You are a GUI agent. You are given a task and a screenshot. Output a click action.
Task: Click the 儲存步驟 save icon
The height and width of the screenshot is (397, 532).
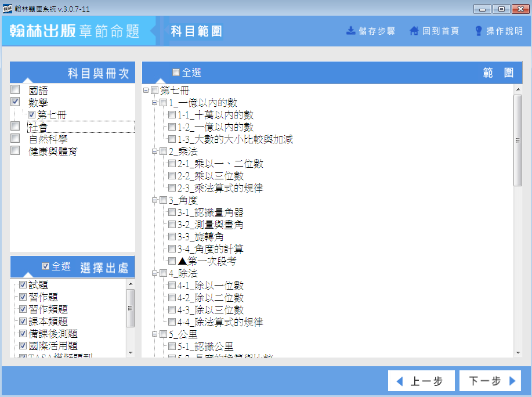pyautogui.click(x=350, y=31)
